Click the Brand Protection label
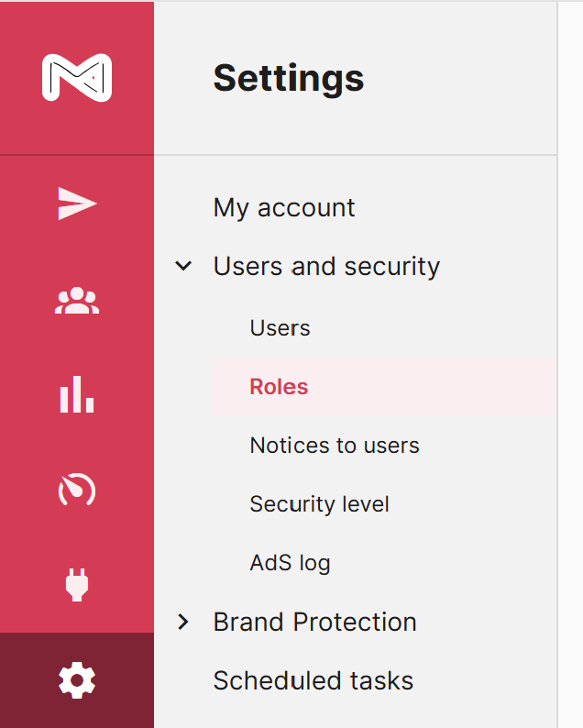583x728 pixels. click(314, 622)
